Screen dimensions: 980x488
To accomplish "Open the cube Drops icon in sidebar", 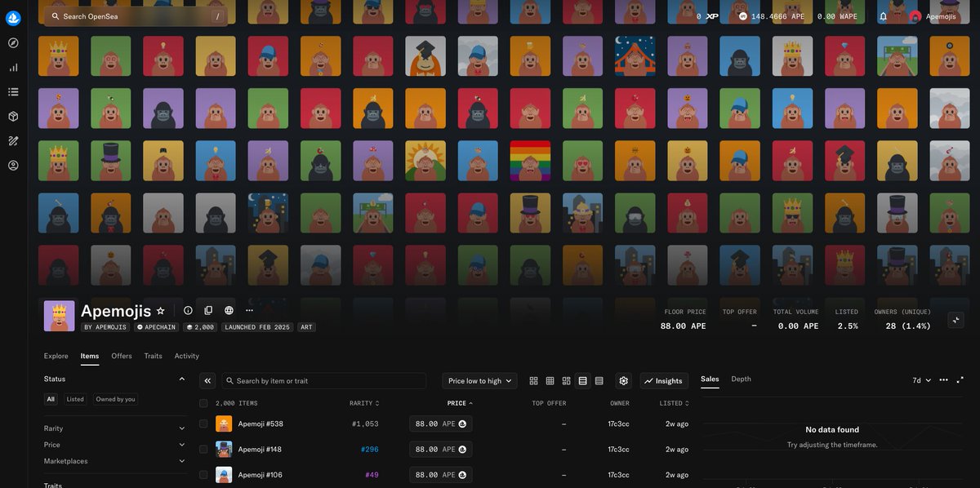I will pyautogui.click(x=13, y=117).
